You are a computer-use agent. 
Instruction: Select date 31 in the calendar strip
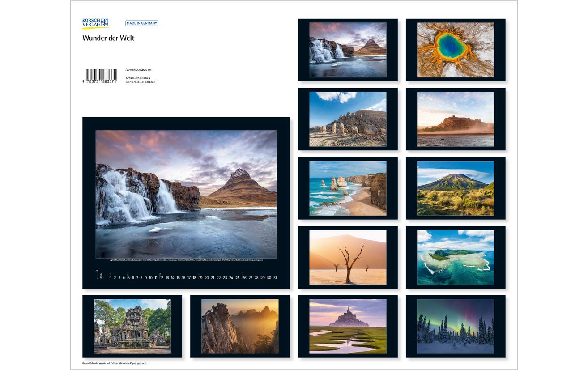click(275, 278)
